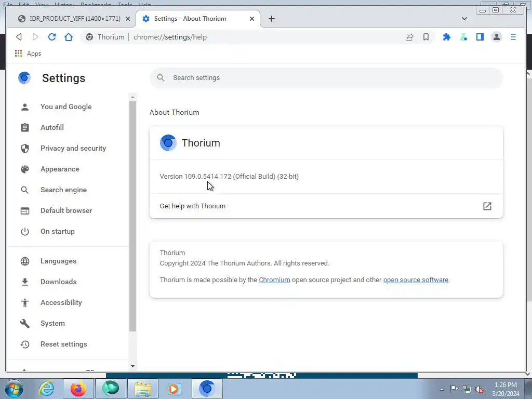
Task: Select the Settings - About Thorium tab
Action: pos(198,19)
